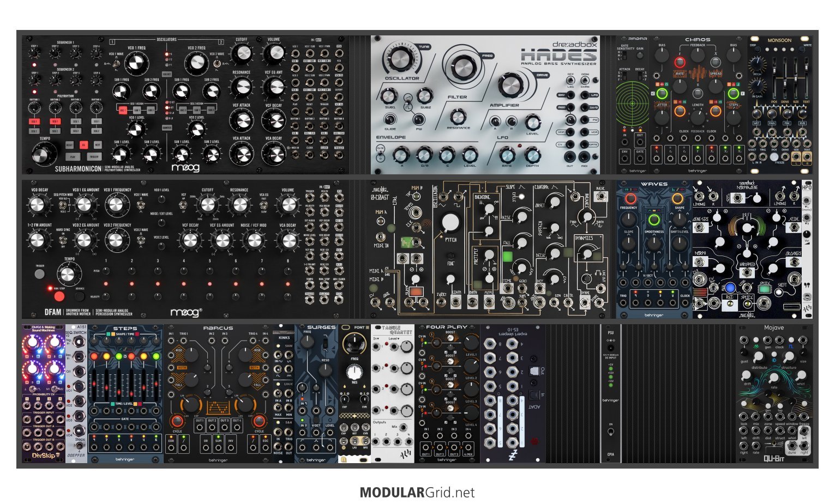
Task: Click the DFAM NOISE / VCF MOD knob
Action: click(254, 240)
